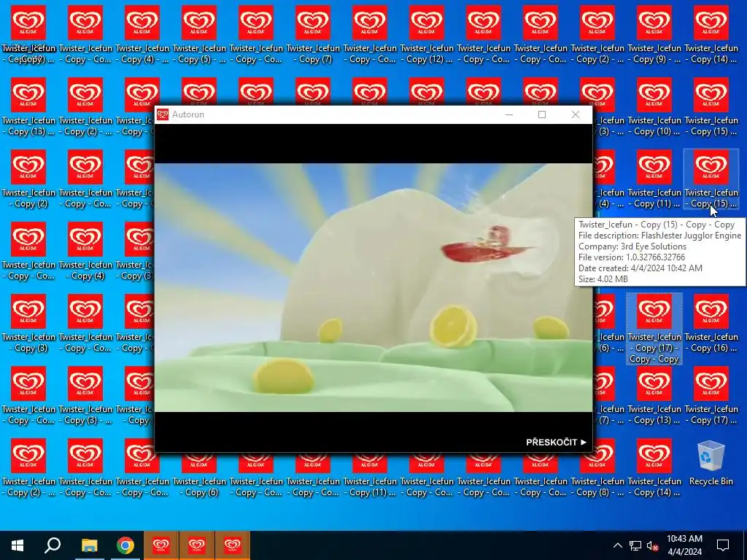
Task: Click the lemon animation video in Autorun
Action: coord(373,287)
